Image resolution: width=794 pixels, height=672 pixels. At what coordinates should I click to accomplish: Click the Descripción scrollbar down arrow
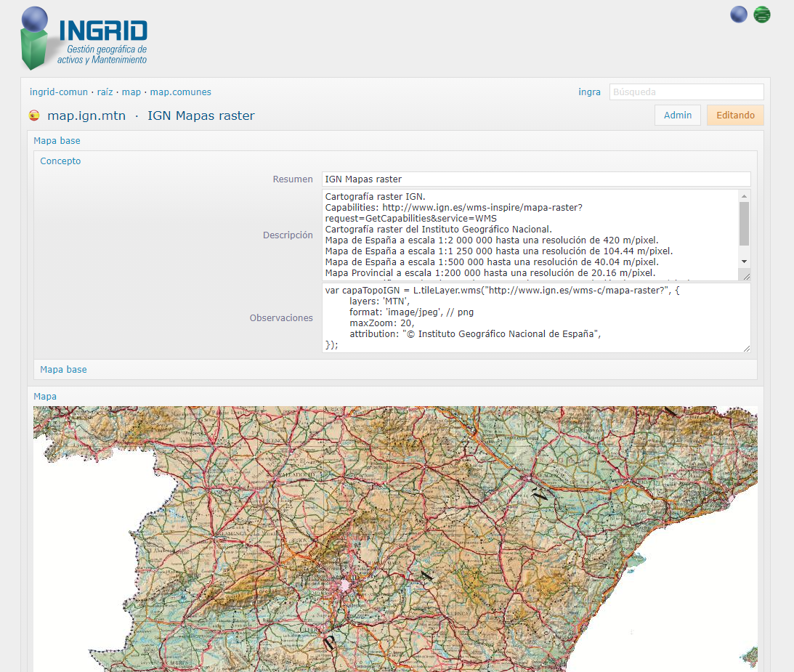[744, 262]
